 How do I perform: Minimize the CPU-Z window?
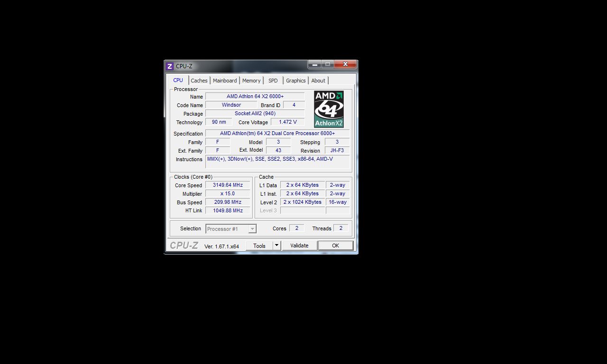click(314, 64)
